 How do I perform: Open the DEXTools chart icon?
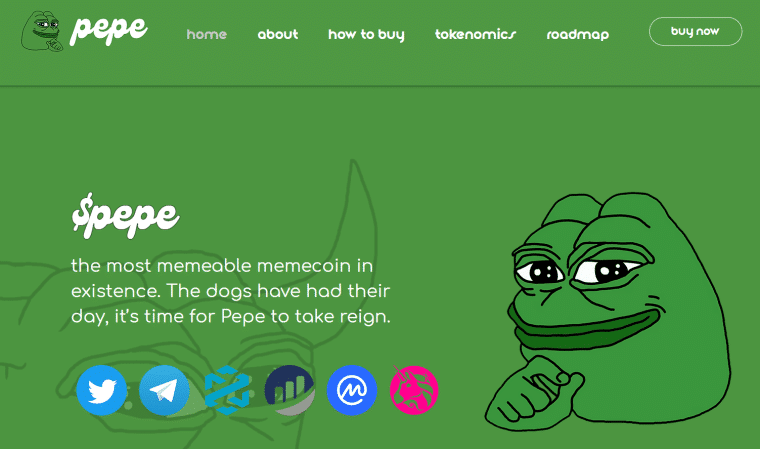[227, 390]
